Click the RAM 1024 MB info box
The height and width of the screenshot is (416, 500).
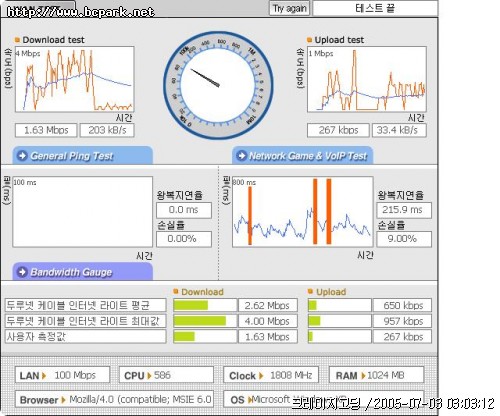click(376, 375)
